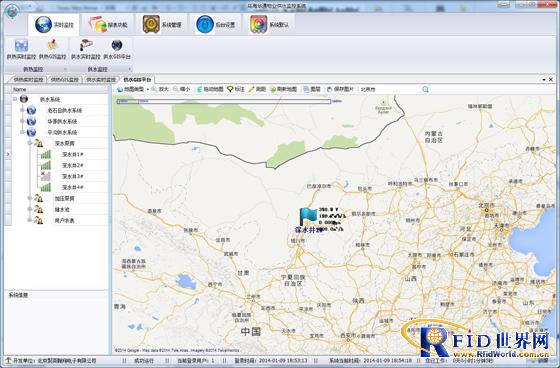
Task: Click 保存图片 to save the map image
Action: 340,89
